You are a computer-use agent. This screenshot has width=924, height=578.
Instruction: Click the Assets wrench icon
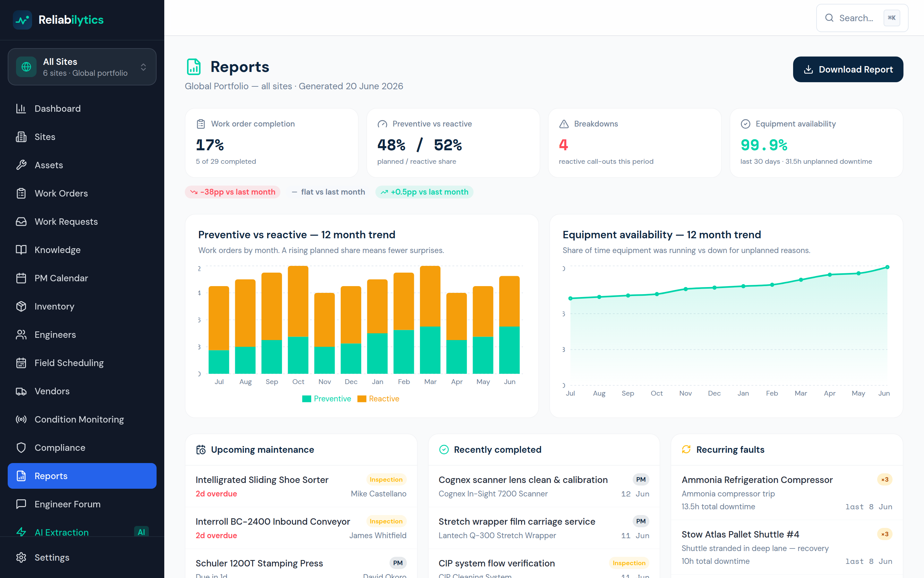(21, 165)
